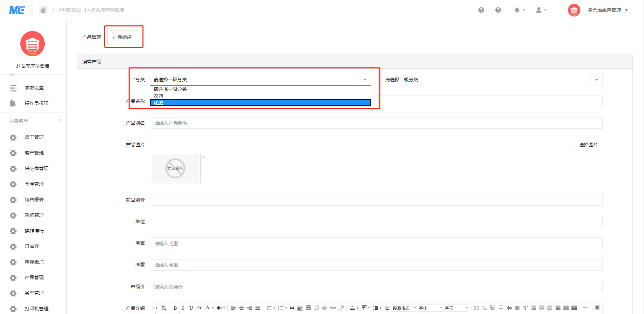Insert a horizontal rule line
The width and height of the screenshot is (644, 314).
click(x=585, y=308)
